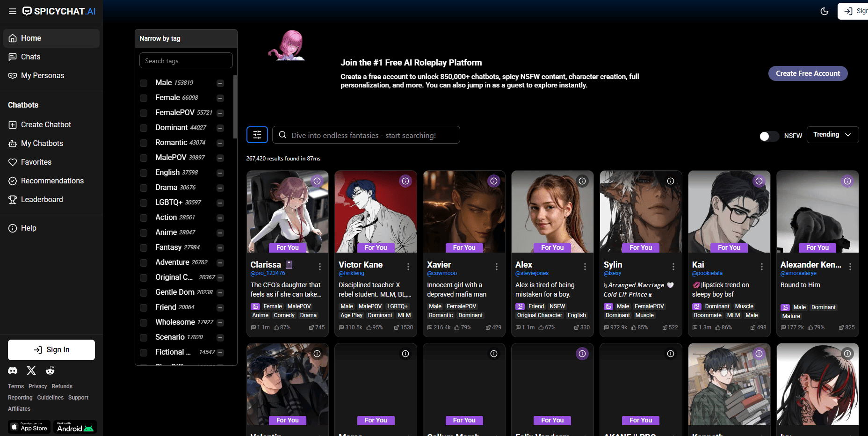Check the Romantic tag checkbox
This screenshot has width=868, height=436.
point(144,143)
